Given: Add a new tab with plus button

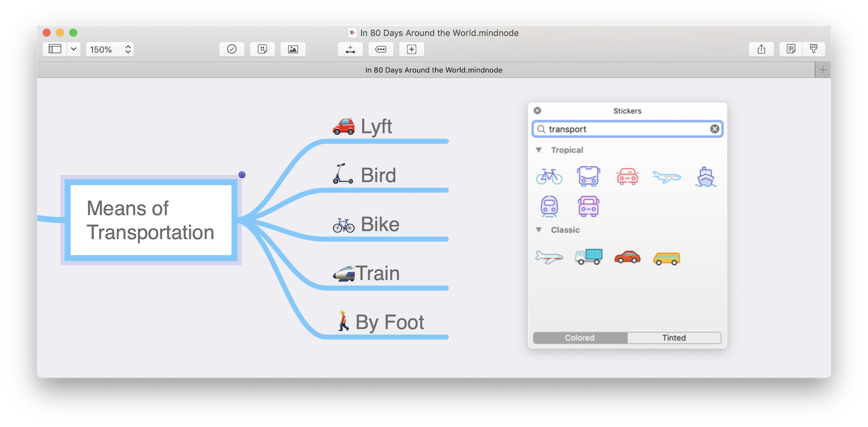Looking at the screenshot, I should click(x=823, y=70).
